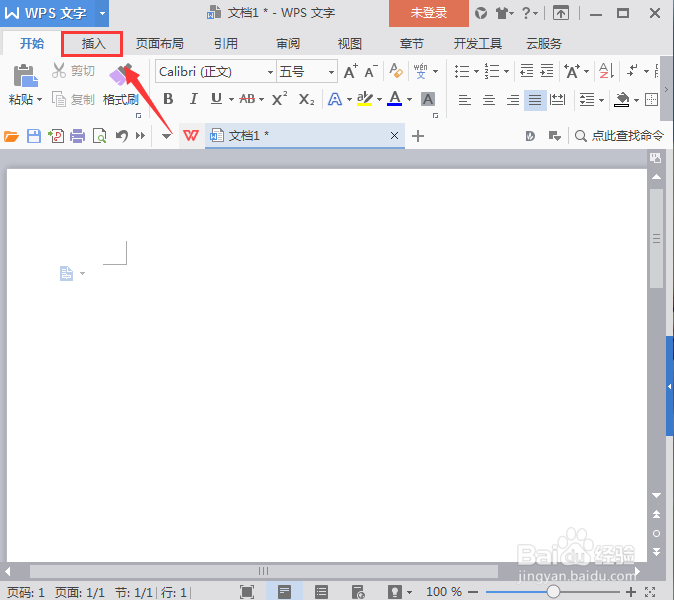Open the 开始 (Home) tab
674x600 pixels.
coord(32,43)
